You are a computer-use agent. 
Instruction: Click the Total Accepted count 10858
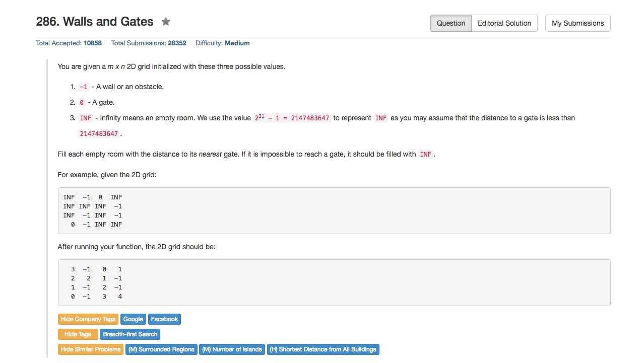92,43
